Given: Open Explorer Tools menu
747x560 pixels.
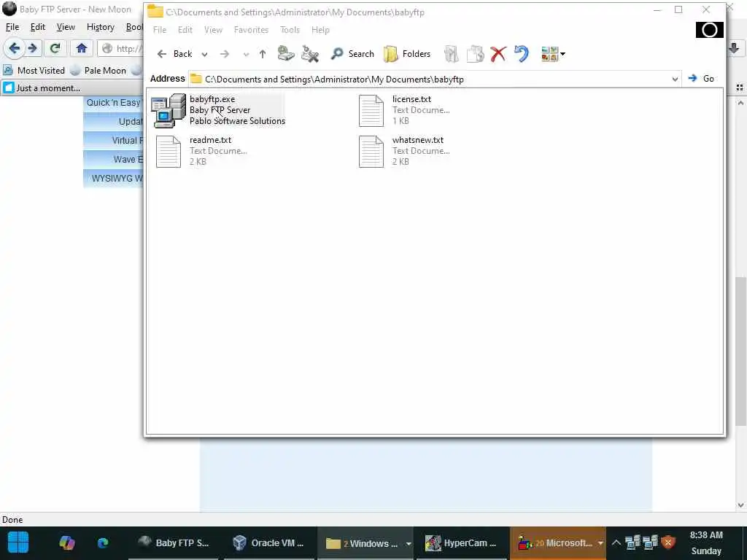Looking at the screenshot, I should (290, 29).
